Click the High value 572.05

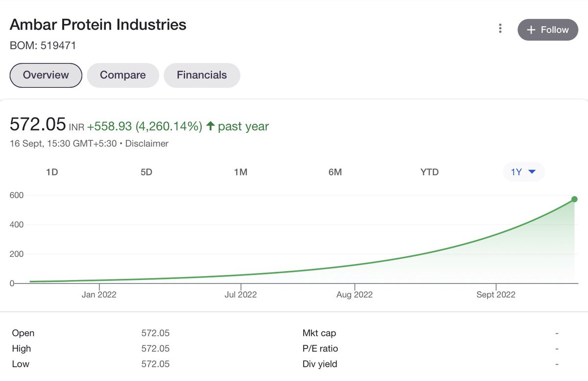coord(155,349)
